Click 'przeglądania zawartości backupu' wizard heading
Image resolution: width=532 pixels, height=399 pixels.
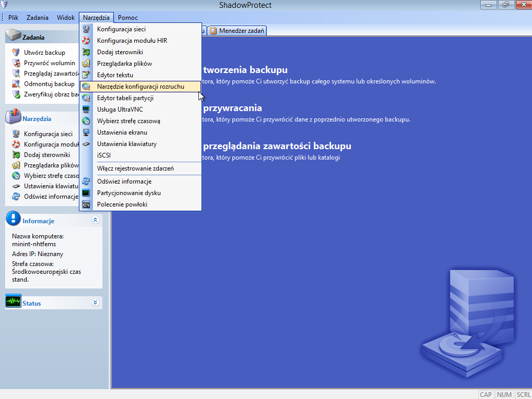coord(277,146)
